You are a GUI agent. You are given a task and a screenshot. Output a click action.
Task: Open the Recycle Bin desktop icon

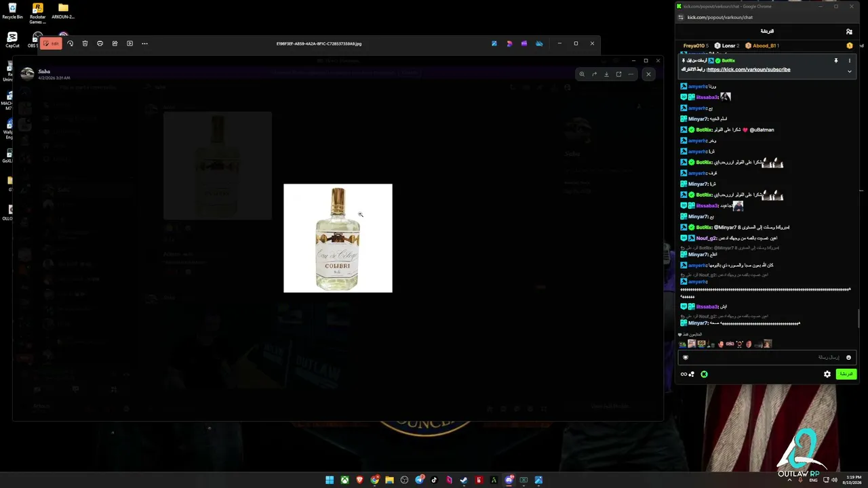[x=12, y=11]
